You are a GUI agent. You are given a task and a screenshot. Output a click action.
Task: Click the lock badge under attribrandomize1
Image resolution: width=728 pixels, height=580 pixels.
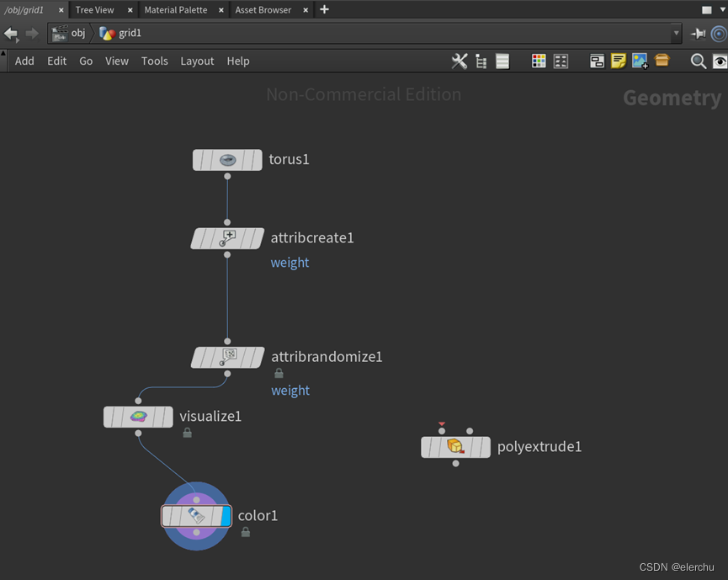pos(279,372)
